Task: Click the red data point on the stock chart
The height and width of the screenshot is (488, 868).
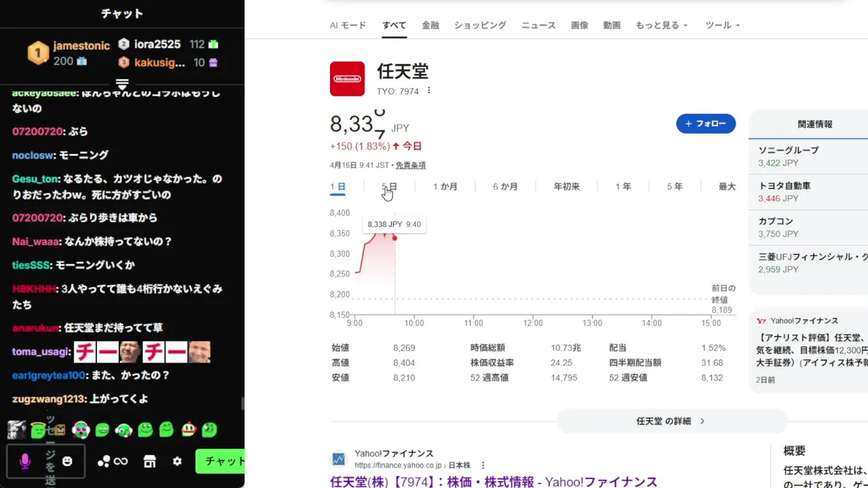Action: [x=395, y=238]
